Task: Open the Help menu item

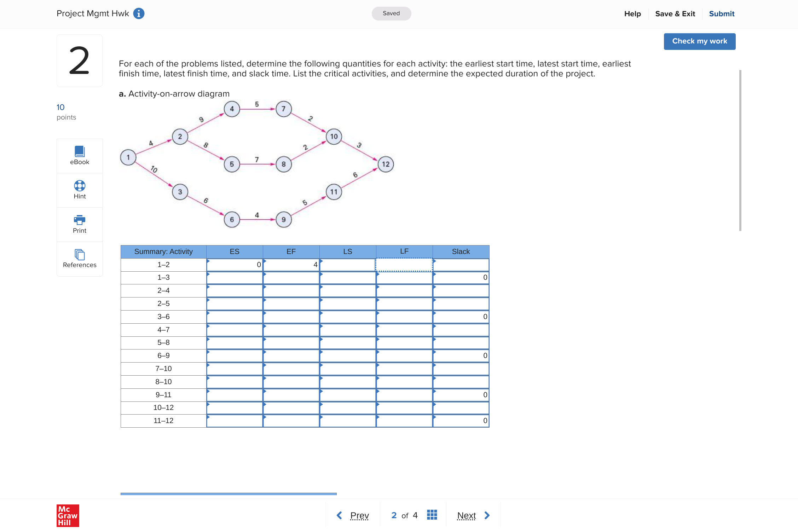Action: [632, 13]
